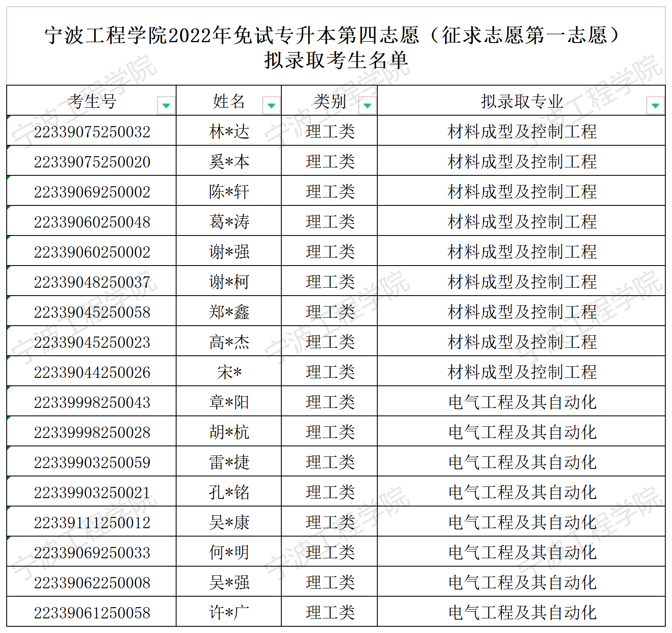Select cell 22339062250008
Viewport: 672px width, 633px height.
(91, 582)
